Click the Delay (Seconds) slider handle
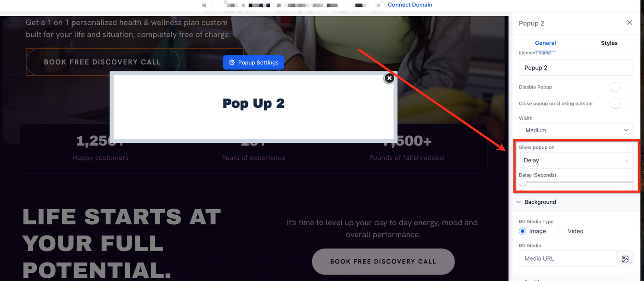 tap(522, 182)
